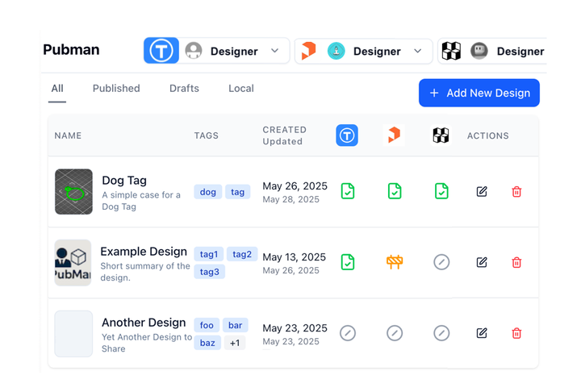Click the Dog Tag design name
The height and width of the screenshot is (392, 581).
124,181
